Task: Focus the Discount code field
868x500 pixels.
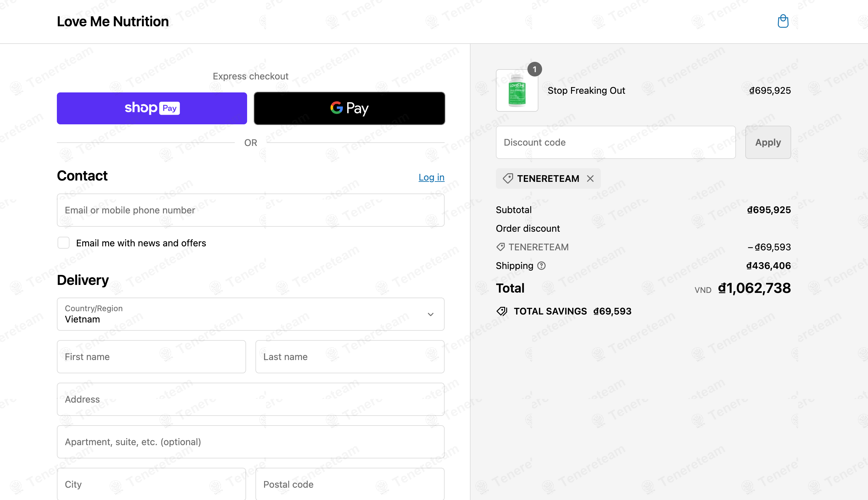Action: click(616, 142)
